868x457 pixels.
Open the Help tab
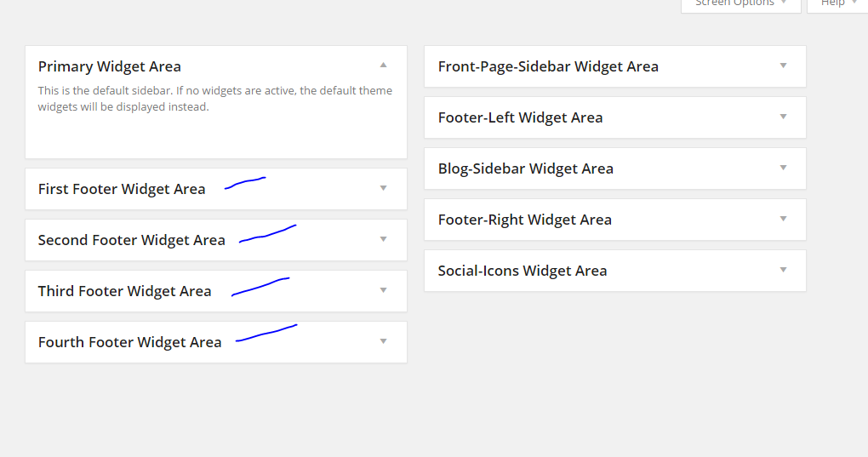[837, 4]
